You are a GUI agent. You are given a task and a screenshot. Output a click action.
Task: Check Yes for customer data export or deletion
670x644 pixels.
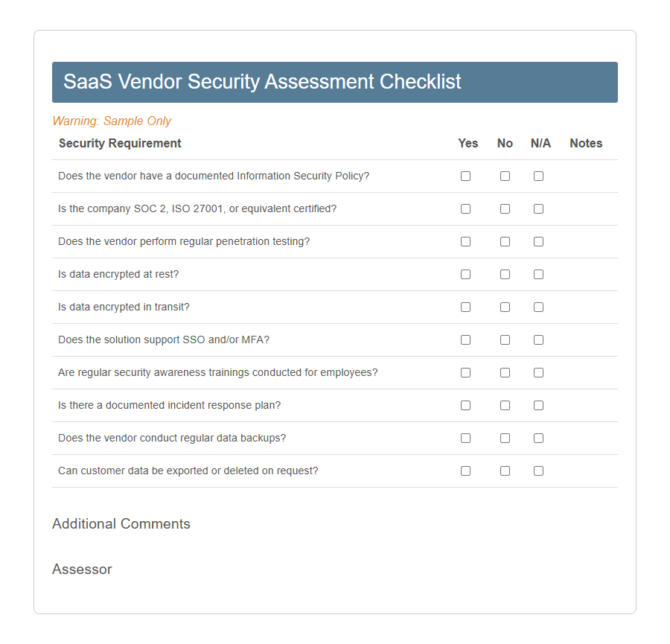click(465, 471)
